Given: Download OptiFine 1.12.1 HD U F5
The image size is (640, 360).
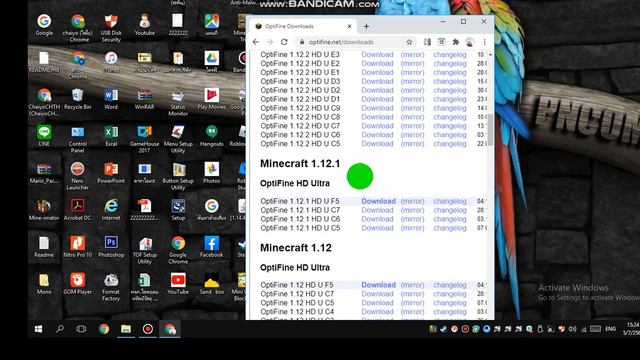Looking at the screenshot, I should [378, 201].
